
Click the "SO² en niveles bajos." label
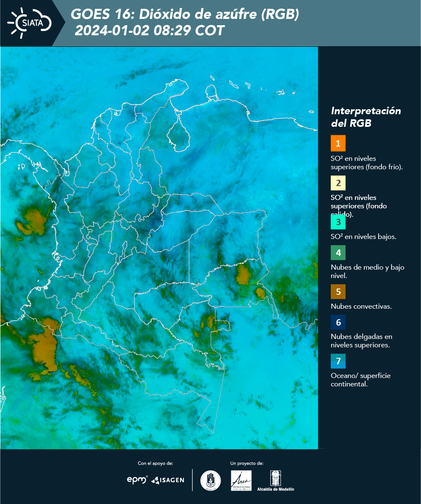(x=363, y=236)
